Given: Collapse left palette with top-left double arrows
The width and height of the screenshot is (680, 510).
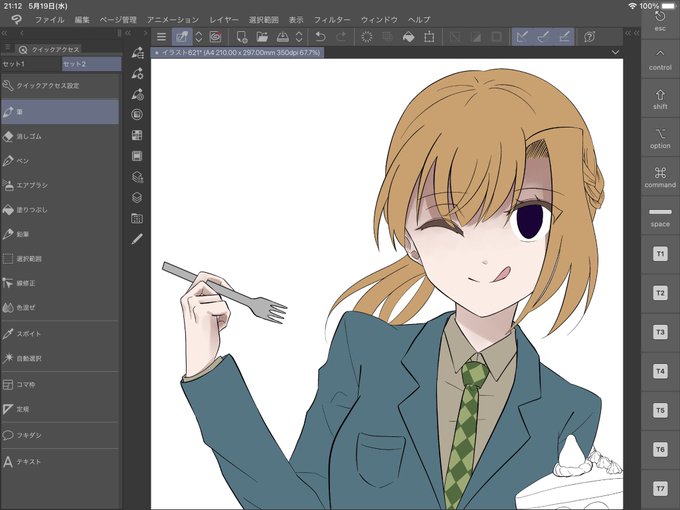Looking at the screenshot, I should [x=5, y=33].
